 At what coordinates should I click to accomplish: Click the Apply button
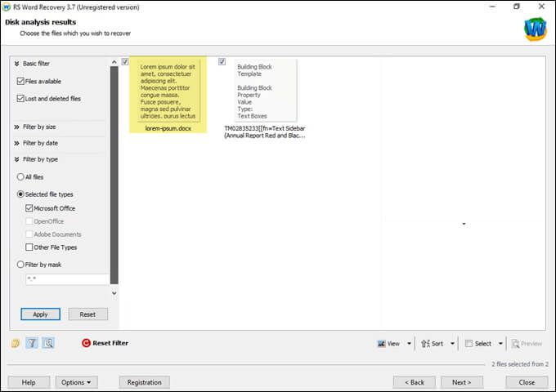pos(40,314)
